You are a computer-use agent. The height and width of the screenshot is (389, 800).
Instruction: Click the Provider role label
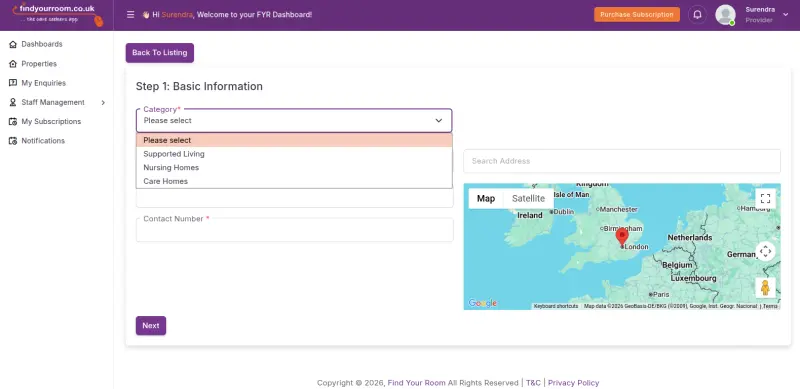pos(759,20)
